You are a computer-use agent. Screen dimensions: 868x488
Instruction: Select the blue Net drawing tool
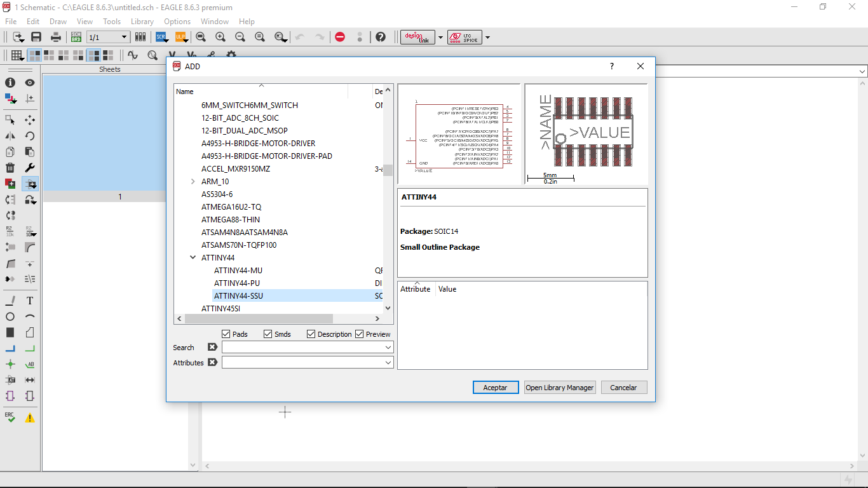[x=10, y=348]
